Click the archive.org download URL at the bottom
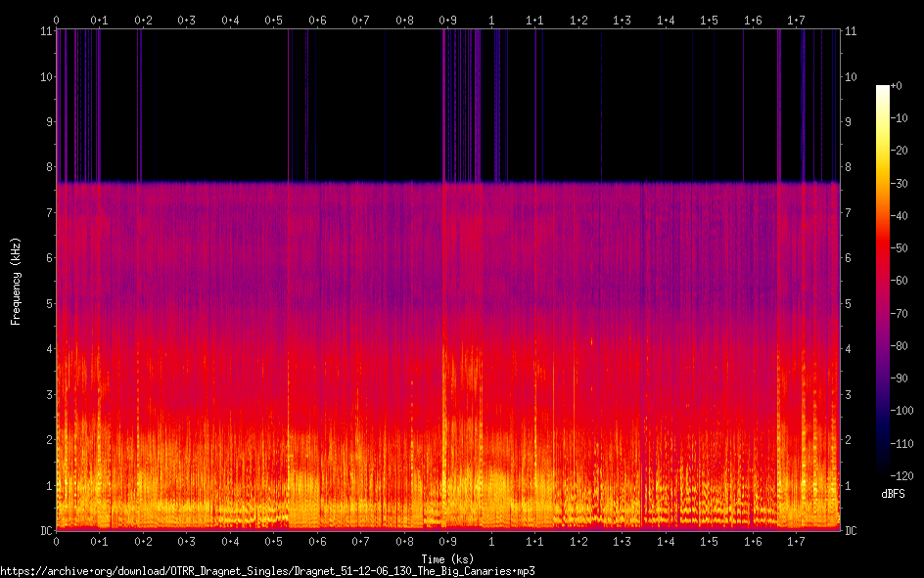Screen dimensions: 924x578 pos(267,570)
